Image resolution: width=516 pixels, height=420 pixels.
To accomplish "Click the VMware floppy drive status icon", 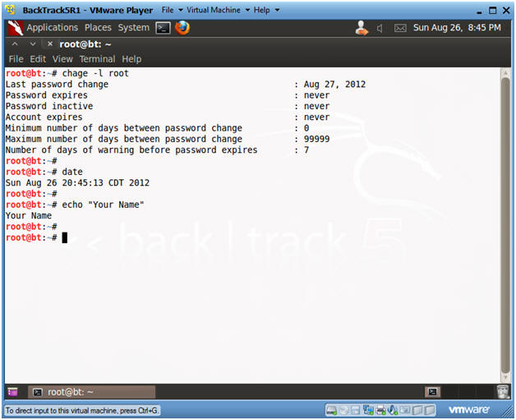I will point(356,410).
